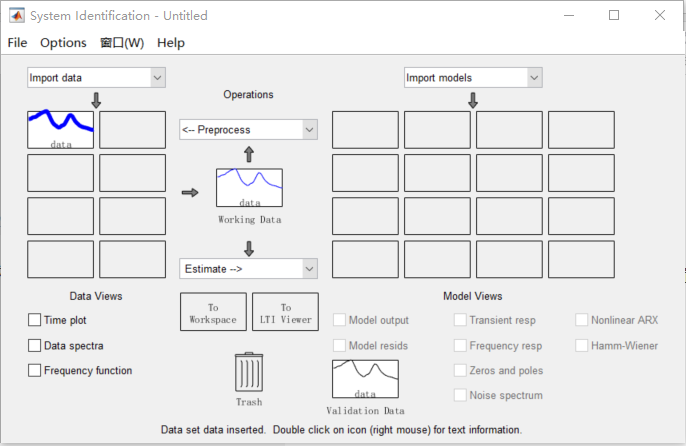
Task: Toggle the Zeros and poles checkbox
Action: (x=460, y=370)
